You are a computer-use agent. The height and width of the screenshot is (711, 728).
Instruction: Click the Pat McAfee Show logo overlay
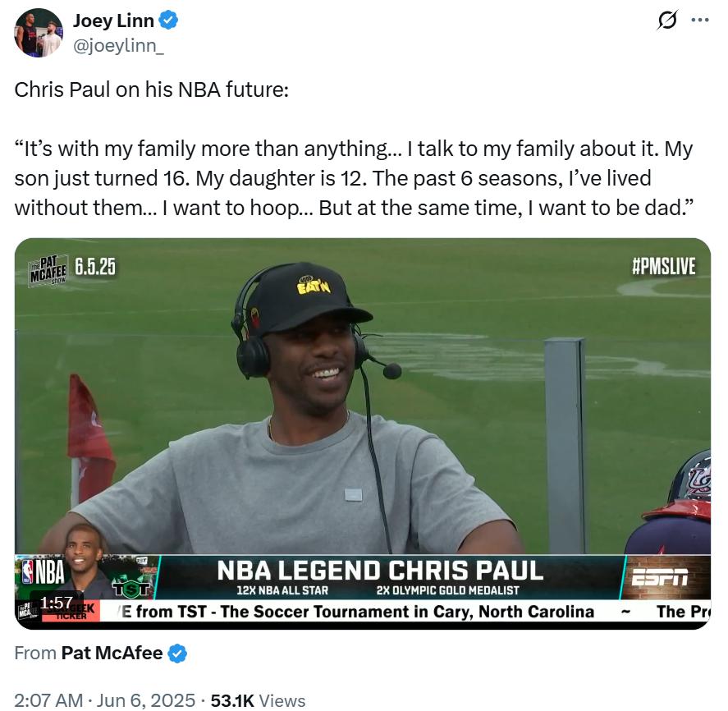[48, 269]
